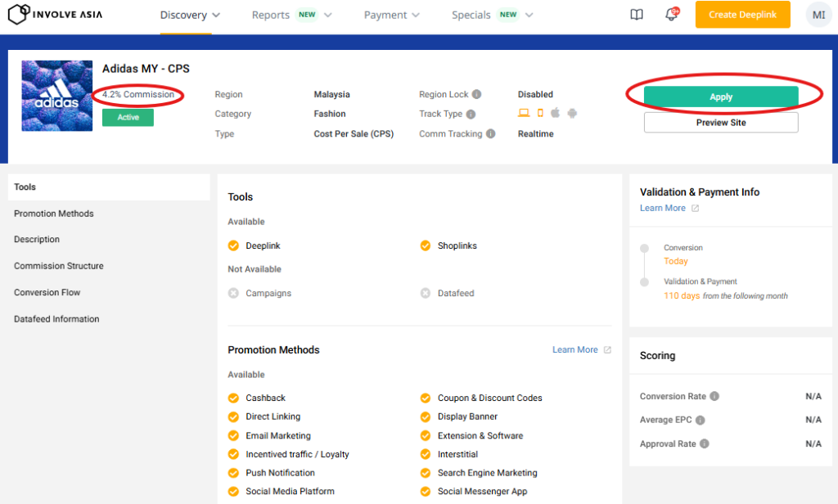The width and height of the screenshot is (838, 504).
Task: Click the Interstitial checkmark icon
Action: (x=426, y=454)
